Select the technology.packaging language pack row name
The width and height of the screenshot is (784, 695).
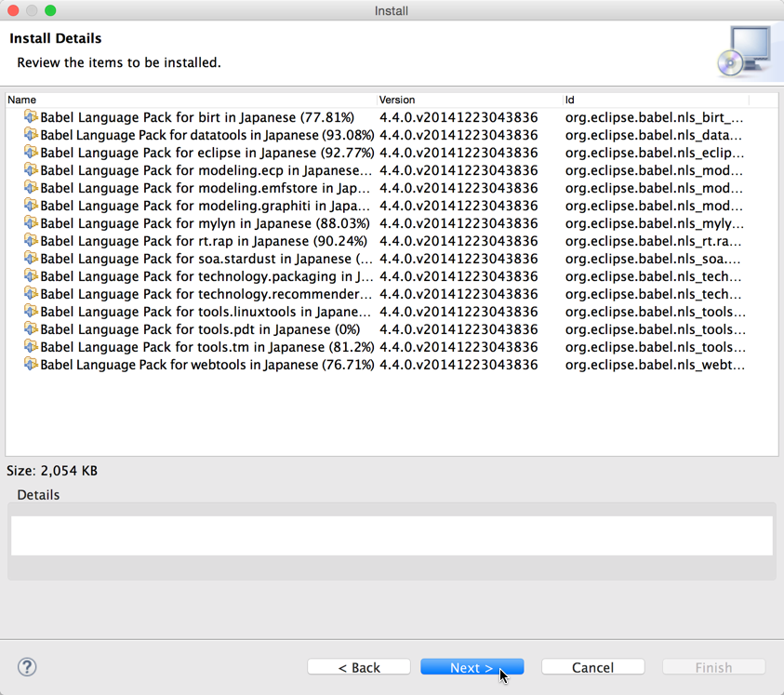point(206,276)
